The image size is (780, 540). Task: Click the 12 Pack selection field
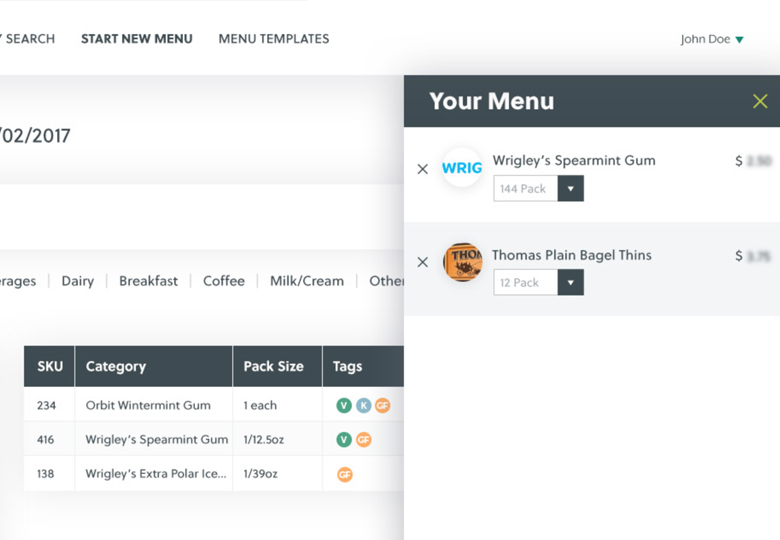pyautogui.click(x=525, y=282)
